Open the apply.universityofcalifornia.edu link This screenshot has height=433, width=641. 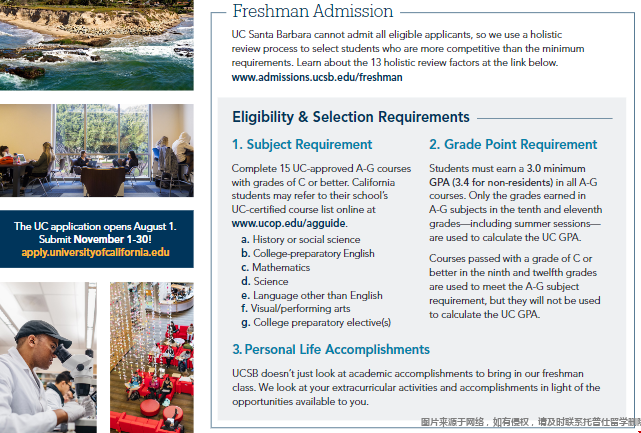coord(95,253)
